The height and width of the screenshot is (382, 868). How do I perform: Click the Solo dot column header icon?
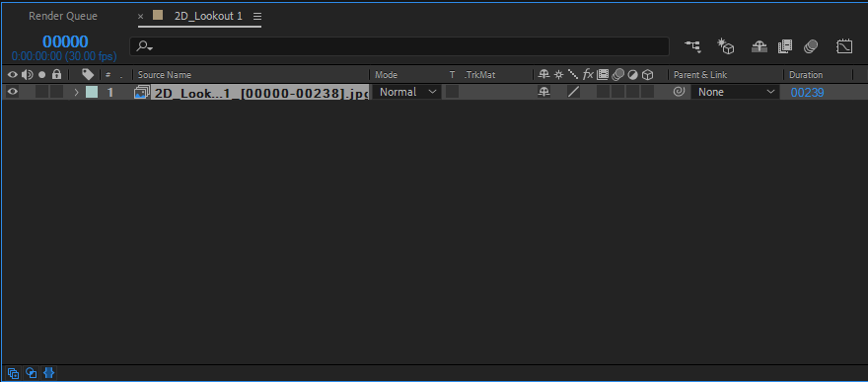(41, 75)
